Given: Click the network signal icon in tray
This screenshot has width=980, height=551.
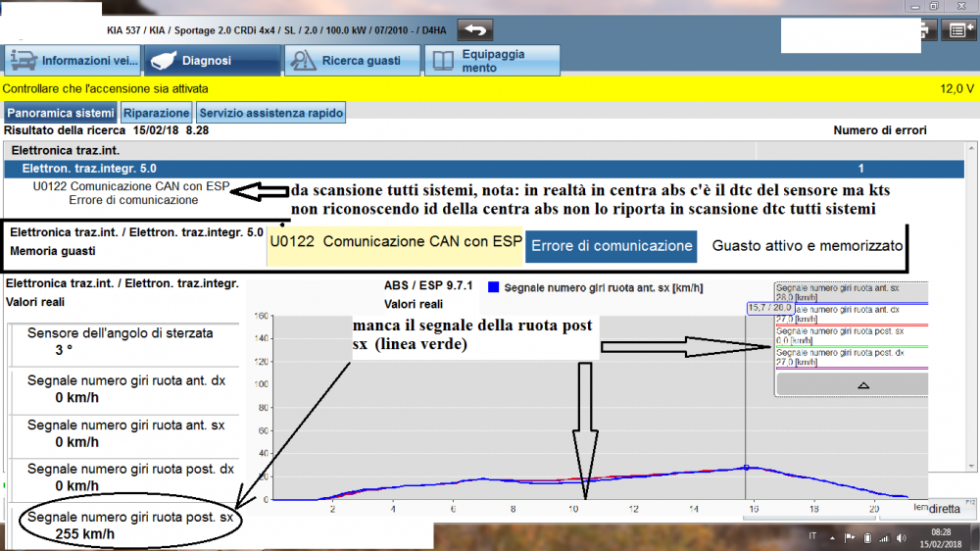Looking at the screenshot, I should pyautogui.click(x=886, y=537).
